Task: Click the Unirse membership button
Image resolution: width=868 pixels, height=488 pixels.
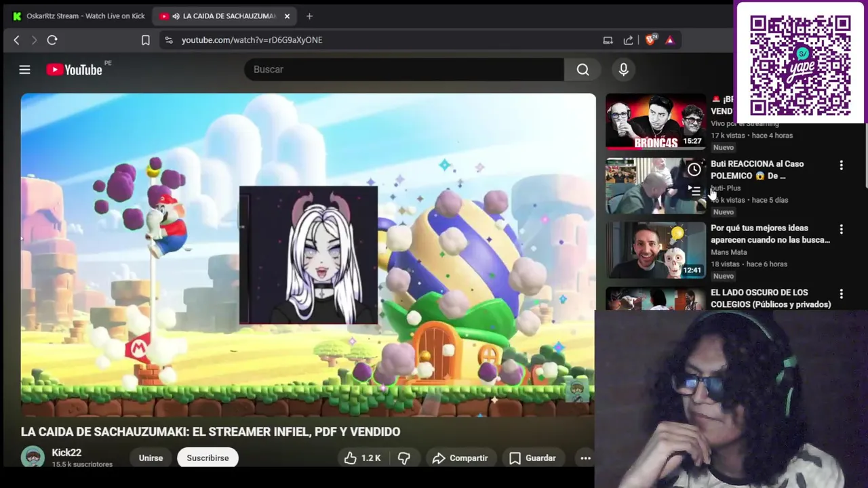Action: (151, 458)
